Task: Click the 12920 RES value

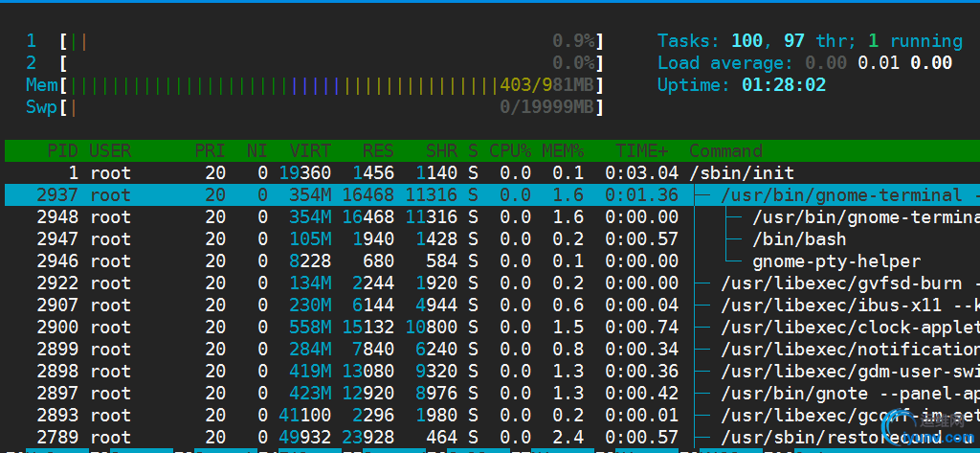Action: pyautogui.click(x=367, y=394)
